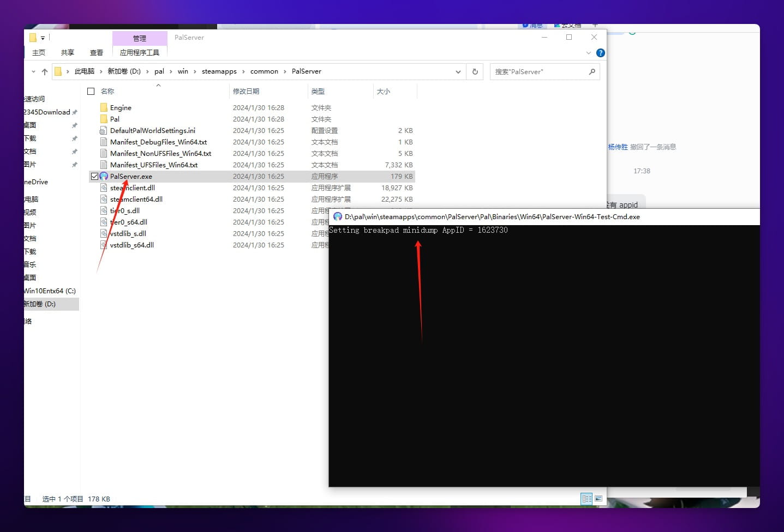Viewport: 784px width, 532px height.
Task: Sort by 大小 column header
Action: [x=384, y=92]
